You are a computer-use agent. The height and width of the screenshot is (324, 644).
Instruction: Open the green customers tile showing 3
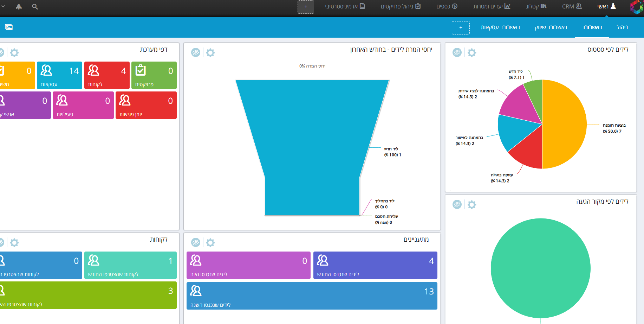point(88,295)
